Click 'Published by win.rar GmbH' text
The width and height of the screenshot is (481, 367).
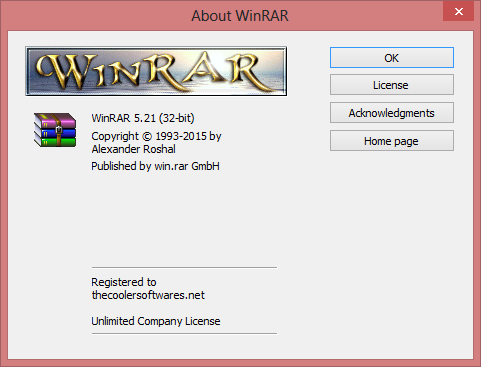[155, 166]
